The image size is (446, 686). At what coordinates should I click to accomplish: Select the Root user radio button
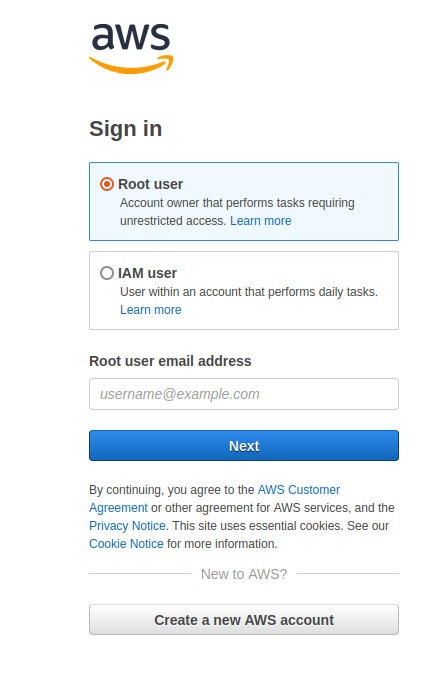coord(107,184)
